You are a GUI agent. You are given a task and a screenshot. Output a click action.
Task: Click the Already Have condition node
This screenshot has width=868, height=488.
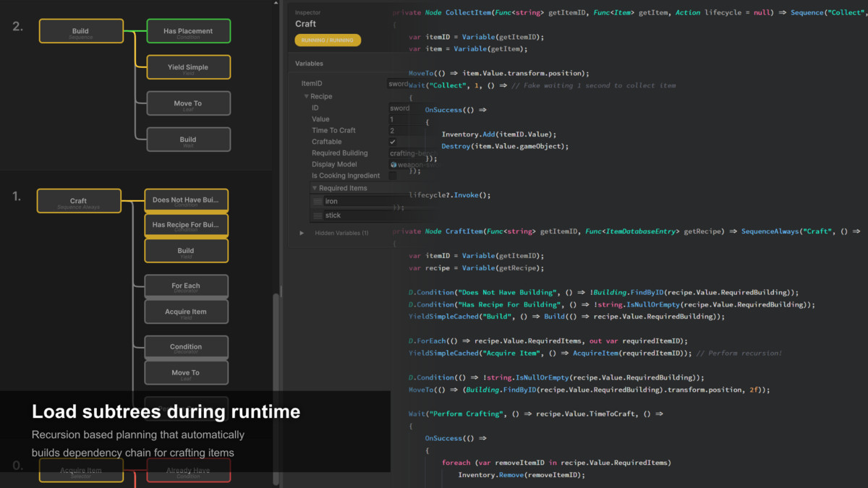pyautogui.click(x=188, y=470)
